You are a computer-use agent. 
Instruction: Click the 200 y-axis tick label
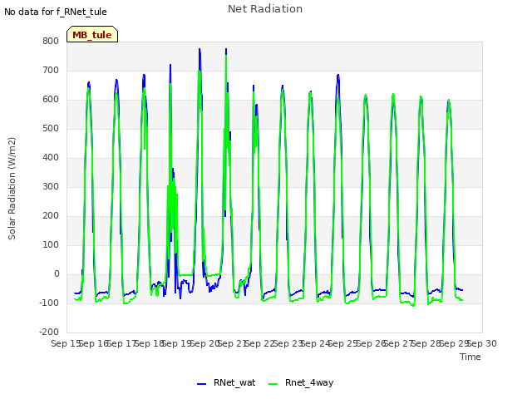51,216
